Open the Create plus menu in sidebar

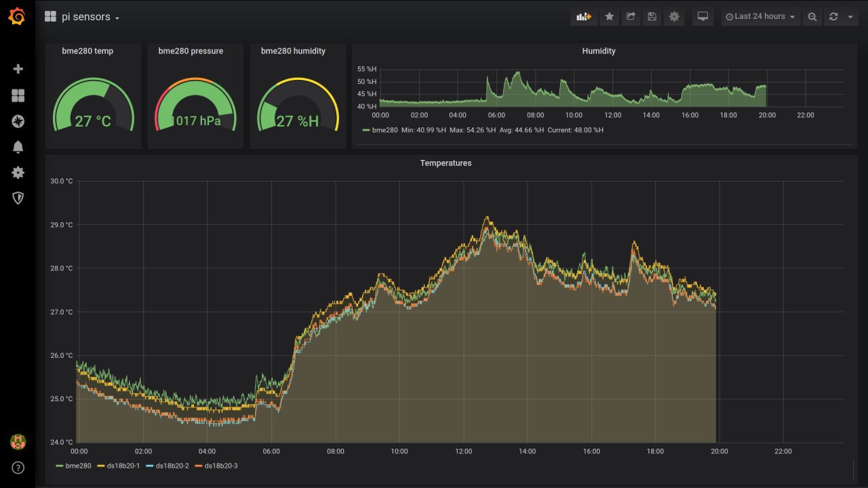click(x=18, y=69)
